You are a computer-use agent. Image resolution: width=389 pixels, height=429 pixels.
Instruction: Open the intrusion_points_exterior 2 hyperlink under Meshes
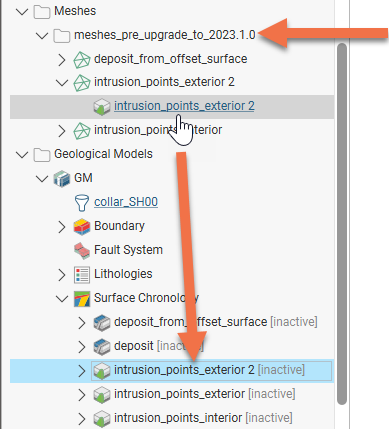[x=184, y=106]
